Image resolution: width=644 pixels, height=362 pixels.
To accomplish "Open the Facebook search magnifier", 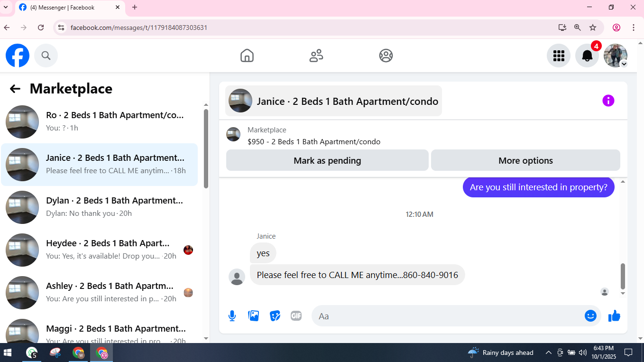I will click(x=46, y=56).
